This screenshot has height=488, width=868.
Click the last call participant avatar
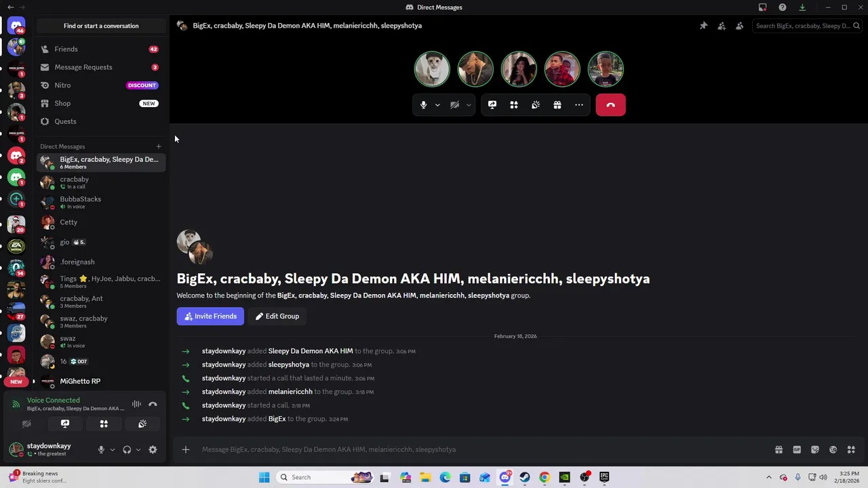click(x=606, y=69)
